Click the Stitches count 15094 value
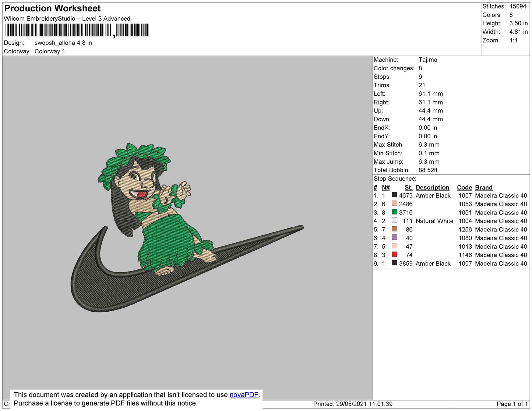532x411 pixels. click(518, 7)
